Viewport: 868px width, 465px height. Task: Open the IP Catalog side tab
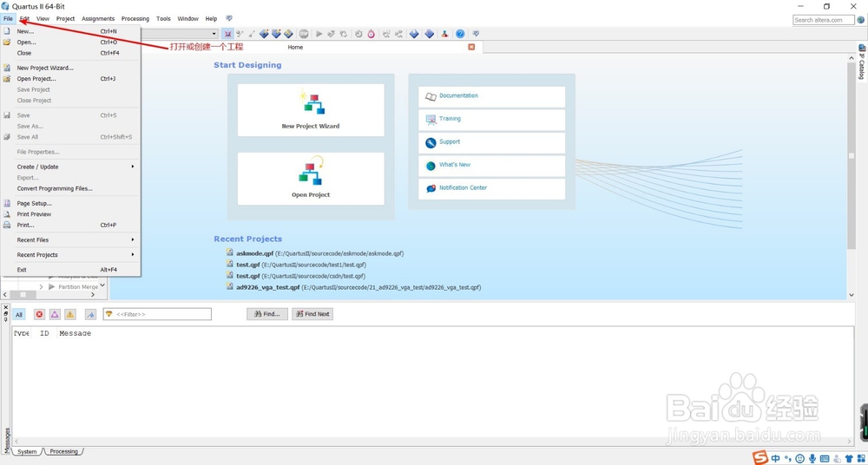coord(862,62)
